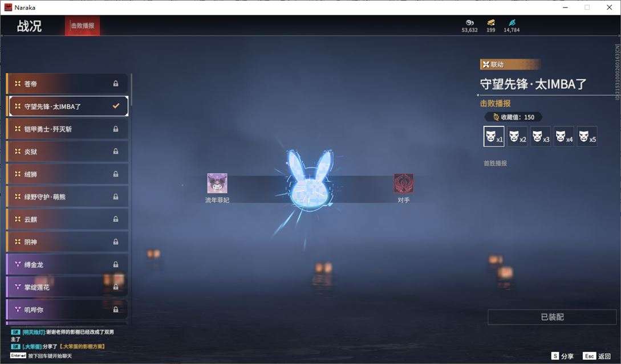Click the lock icon on 苍帝 row
Viewport: 621px width, 364px height.
tap(116, 84)
